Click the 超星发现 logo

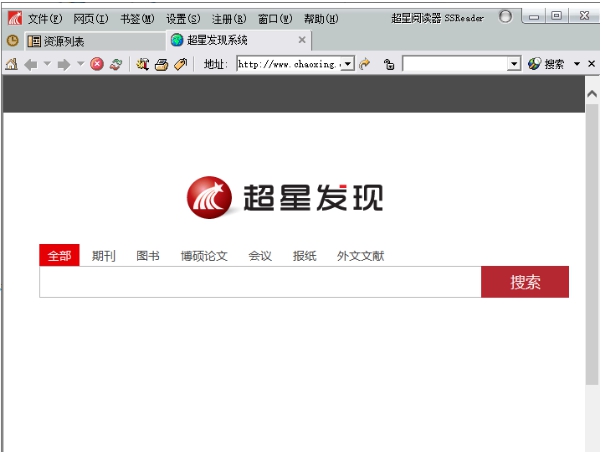pyautogui.click(x=285, y=197)
